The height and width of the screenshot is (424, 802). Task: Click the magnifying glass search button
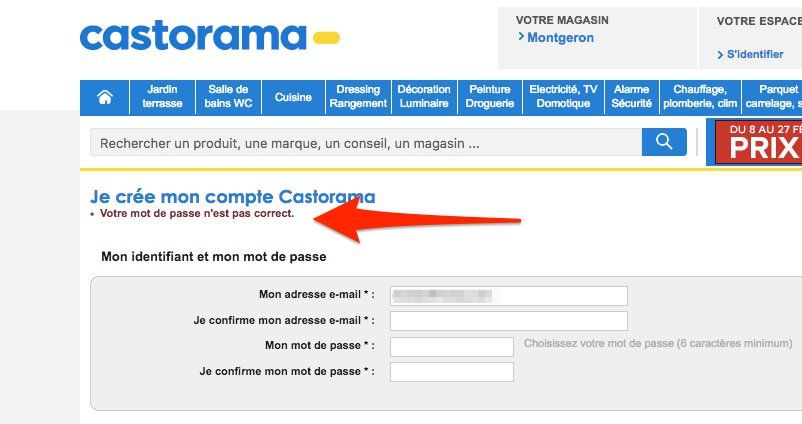tap(664, 143)
